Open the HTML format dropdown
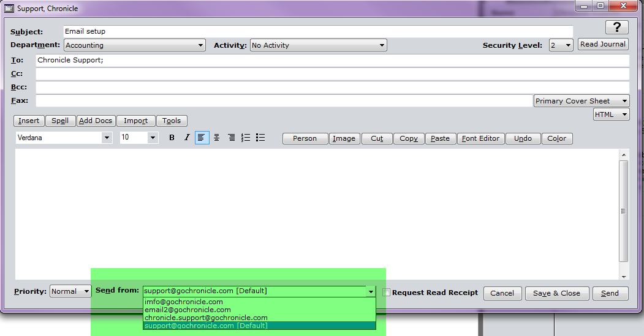This screenshot has width=644, height=336. (611, 114)
